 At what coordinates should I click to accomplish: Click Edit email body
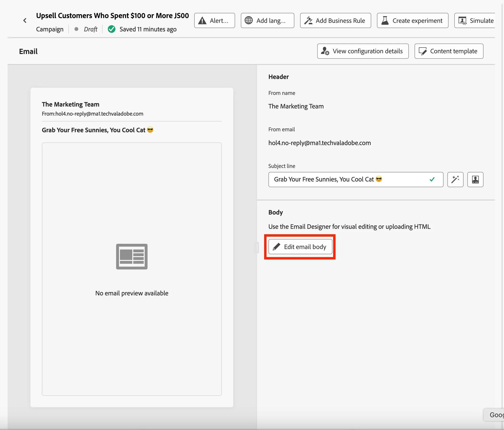300,247
